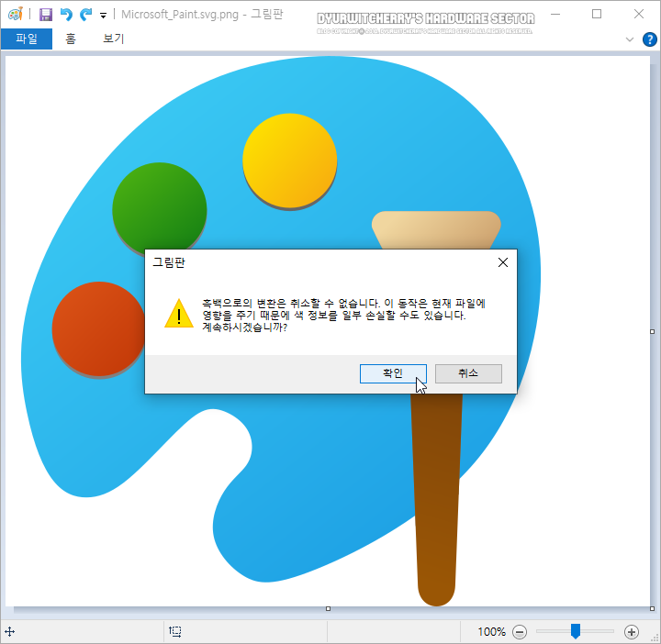Cancel the conversion with the 취소 button
Image resolution: width=661 pixels, height=644 pixels.
click(468, 373)
